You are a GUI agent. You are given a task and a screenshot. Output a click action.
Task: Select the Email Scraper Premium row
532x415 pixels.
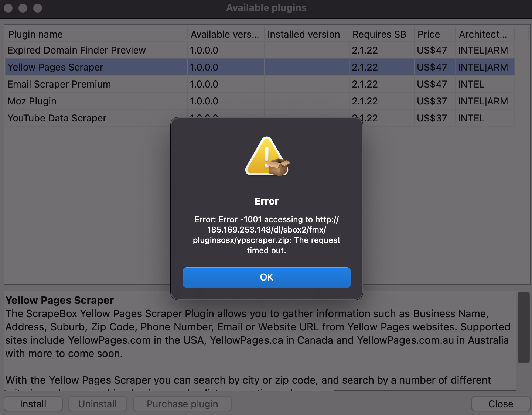click(x=260, y=84)
